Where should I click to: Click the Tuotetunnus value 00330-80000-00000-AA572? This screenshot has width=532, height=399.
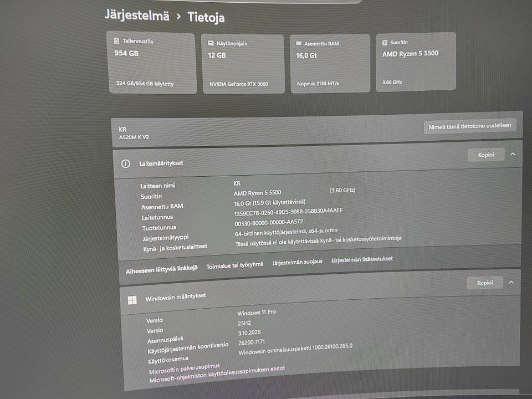coord(269,223)
